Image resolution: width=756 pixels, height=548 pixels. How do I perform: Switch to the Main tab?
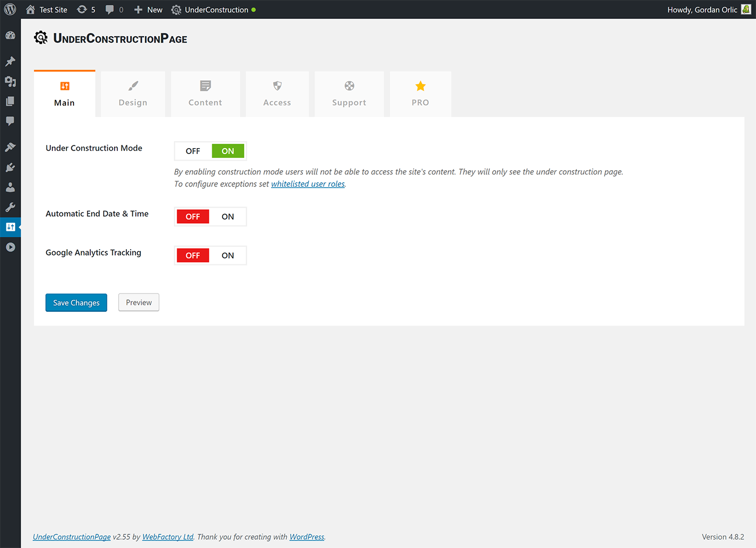64,93
